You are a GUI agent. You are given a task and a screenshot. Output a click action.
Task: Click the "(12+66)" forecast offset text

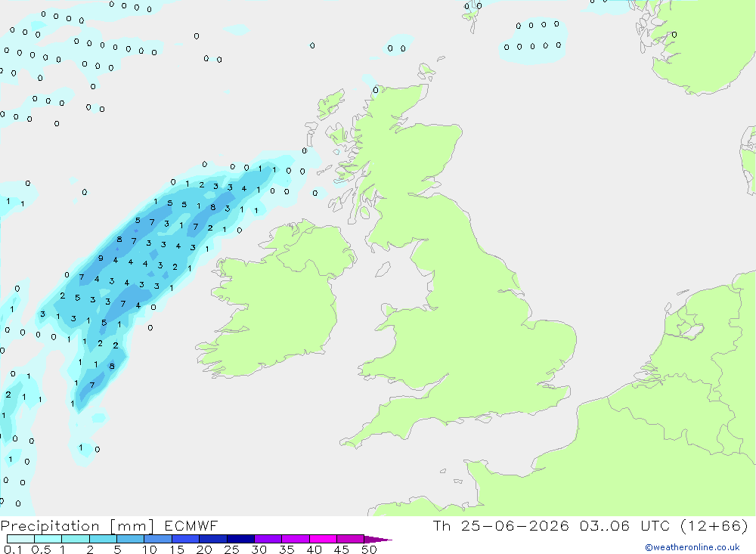(714, 525)
